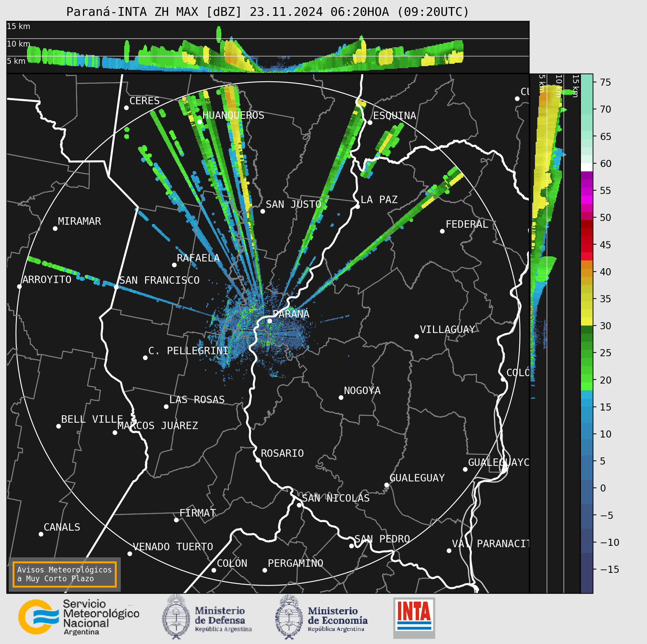The image size is (647, 644).
Task: Click the white 60 dBZ band on the scale
Action: (587, 167)
